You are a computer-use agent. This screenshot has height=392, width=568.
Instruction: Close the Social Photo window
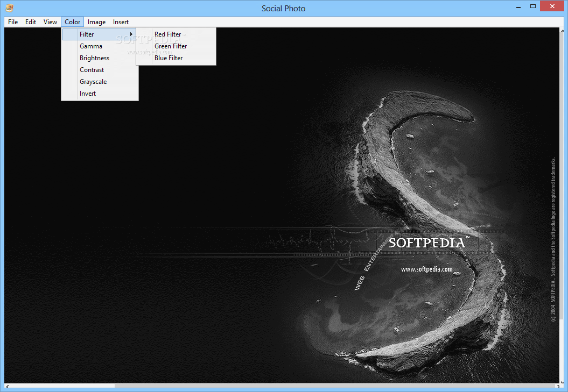(552, 6)
